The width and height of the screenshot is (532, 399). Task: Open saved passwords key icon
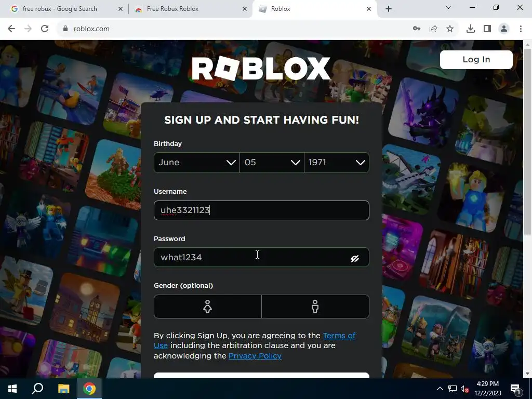click(417, 29)
